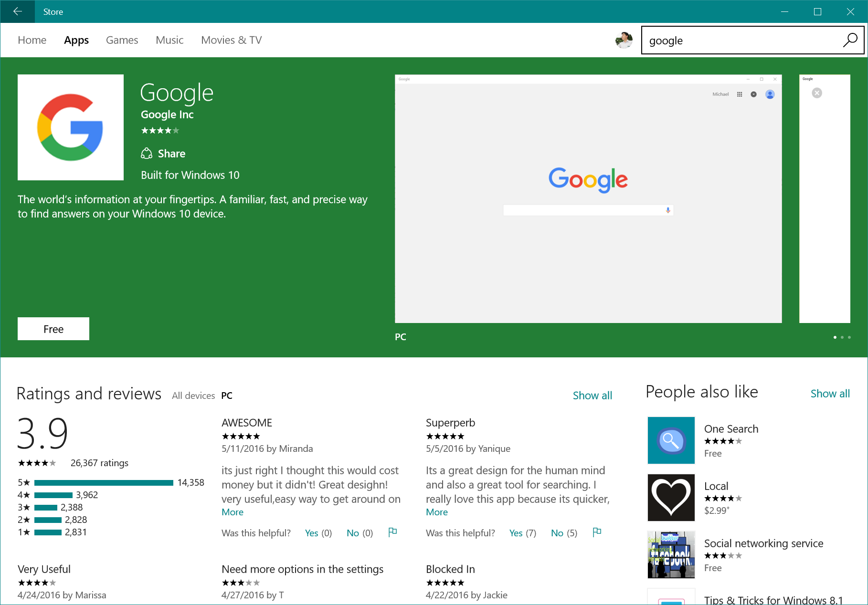Click the Built for Windows 10 text

[x=190, y=175]
